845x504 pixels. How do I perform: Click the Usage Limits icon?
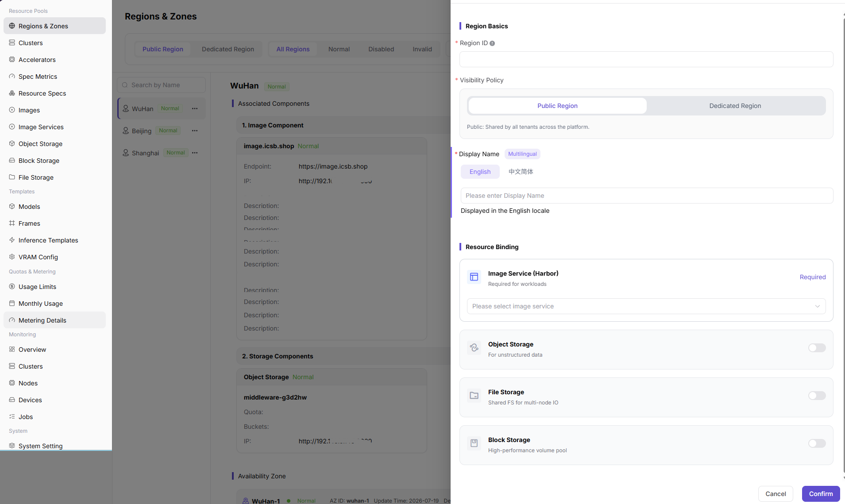click(x=12, y=287)
